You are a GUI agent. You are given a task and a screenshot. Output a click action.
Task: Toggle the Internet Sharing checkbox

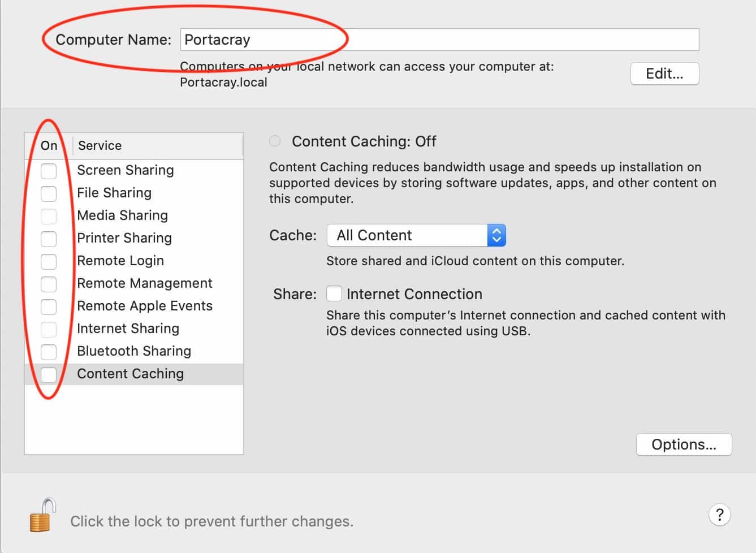[49, 329]
